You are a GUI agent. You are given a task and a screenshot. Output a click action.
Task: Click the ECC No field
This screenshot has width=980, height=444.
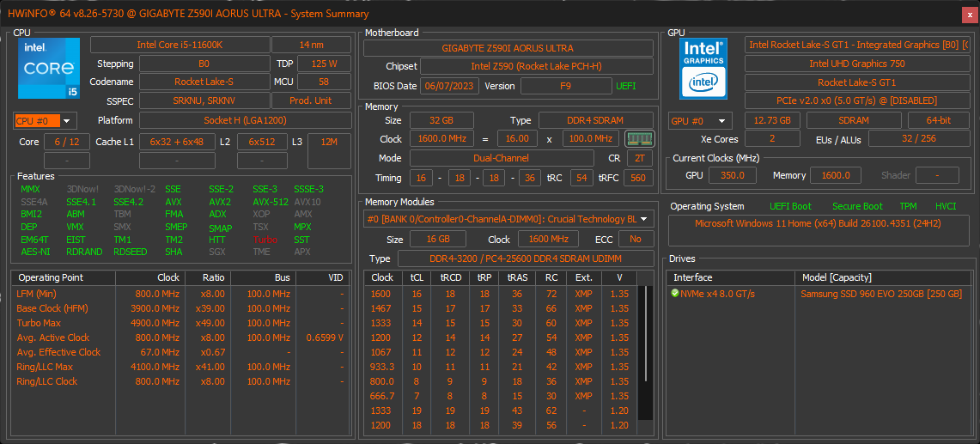tap(636, 239)
